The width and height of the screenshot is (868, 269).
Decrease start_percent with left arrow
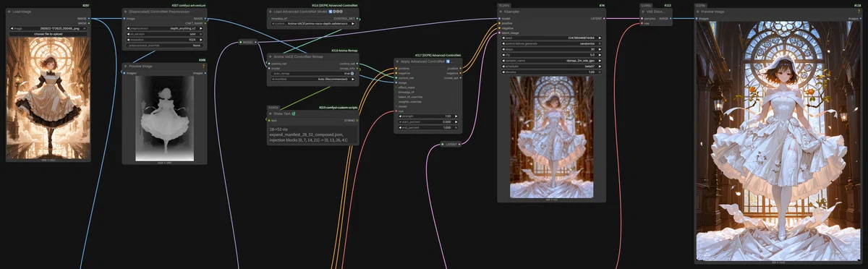pyautogui.click(x=401, y=121)
